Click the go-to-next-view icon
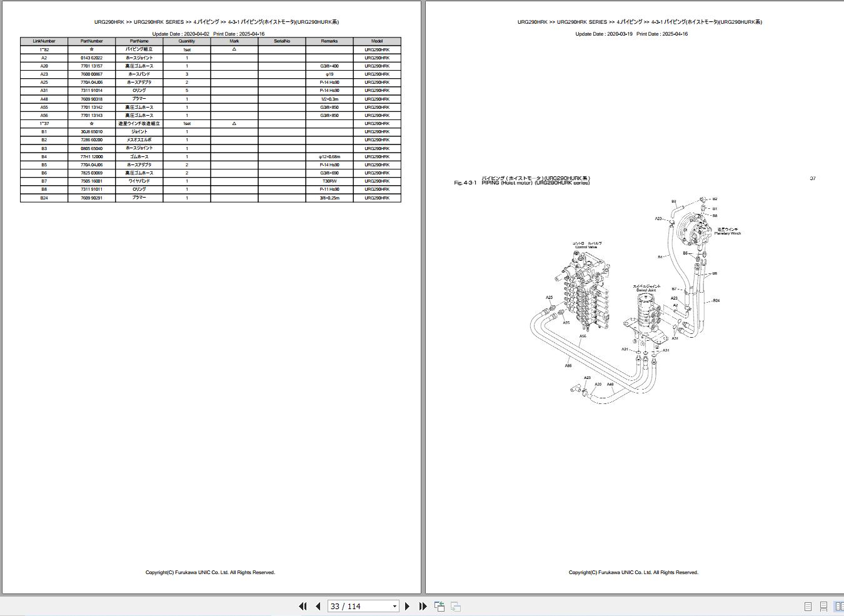The image size is (844, 616). [456, 606]
